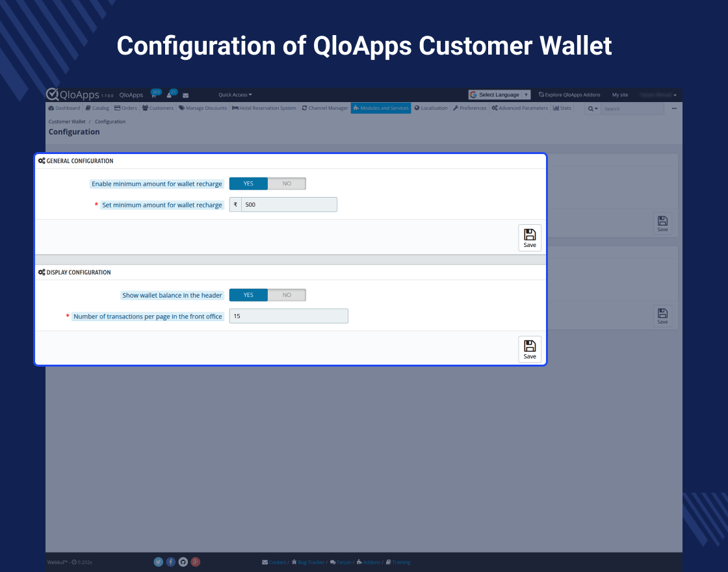Click the three-dots overflow menu icon

[674, 109]
